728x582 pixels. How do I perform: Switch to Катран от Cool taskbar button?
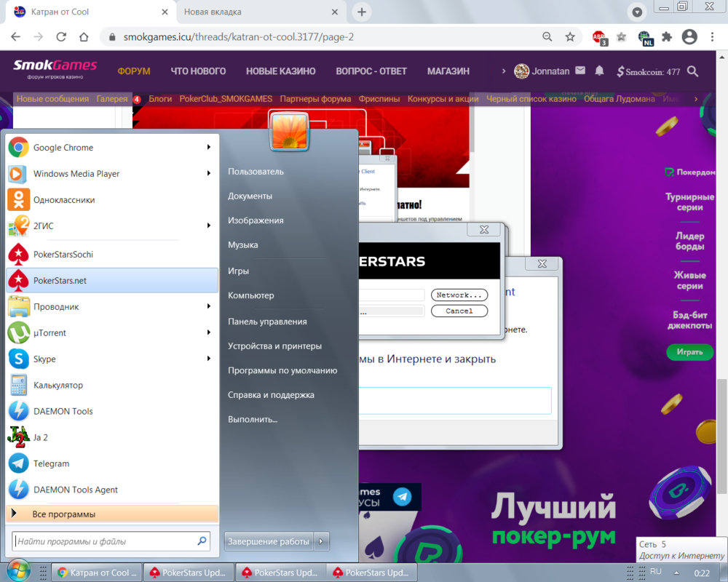(x=97, y=573)
